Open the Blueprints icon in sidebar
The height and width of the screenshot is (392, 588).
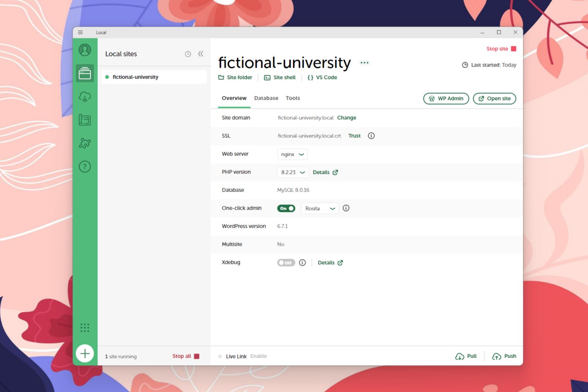point(85,120)
